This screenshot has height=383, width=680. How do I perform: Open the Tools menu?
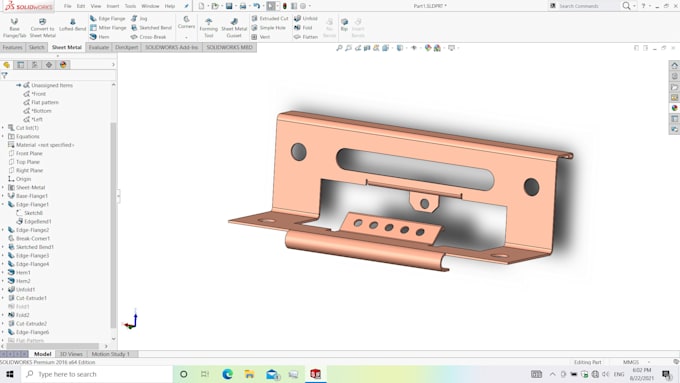(130, 6)
